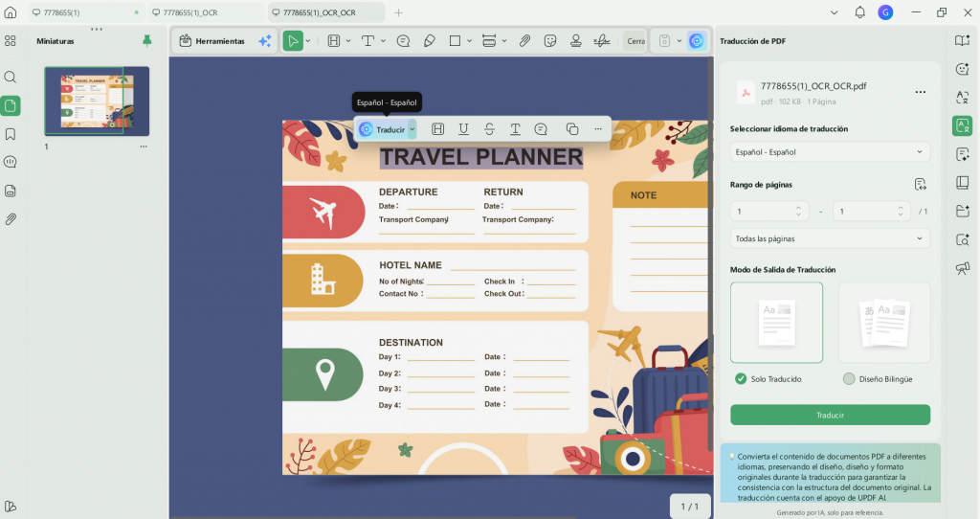Select the pencil drawing tool
980x519 pixels.
(430, 41)
